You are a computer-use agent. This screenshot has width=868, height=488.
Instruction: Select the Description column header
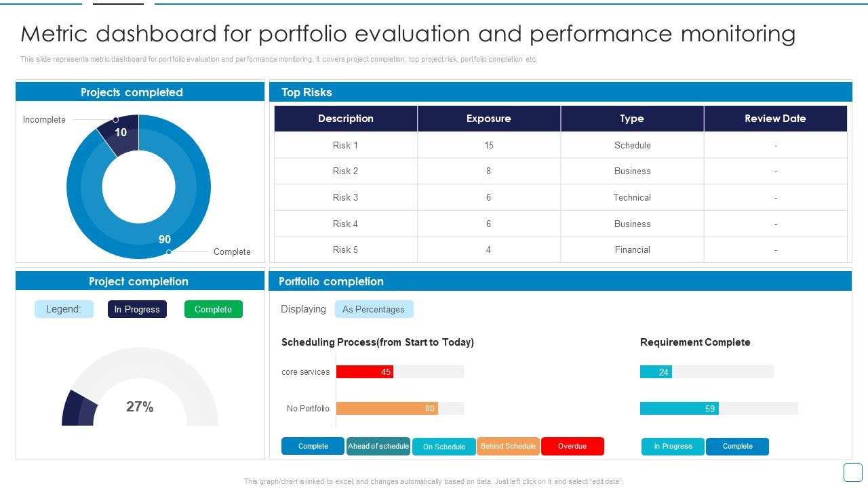[x=346, y=118]
